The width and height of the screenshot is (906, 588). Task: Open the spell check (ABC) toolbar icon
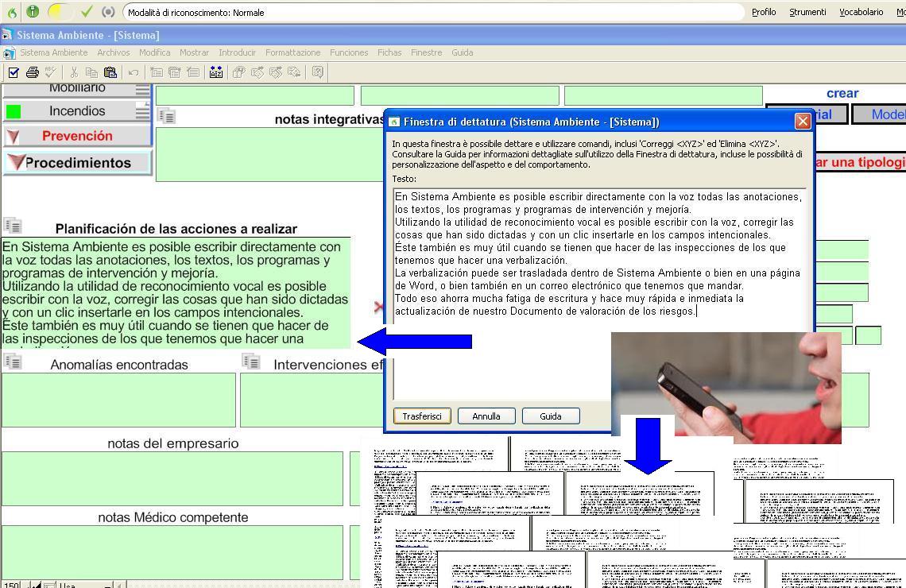[x=49, y=72]
